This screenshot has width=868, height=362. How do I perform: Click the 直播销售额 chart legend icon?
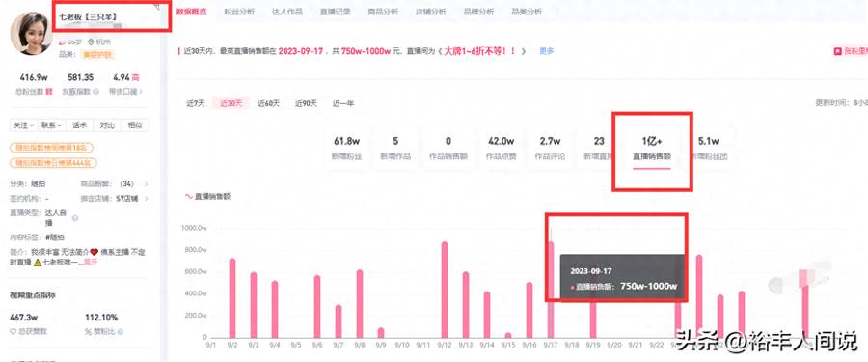[x=189, y=196]
